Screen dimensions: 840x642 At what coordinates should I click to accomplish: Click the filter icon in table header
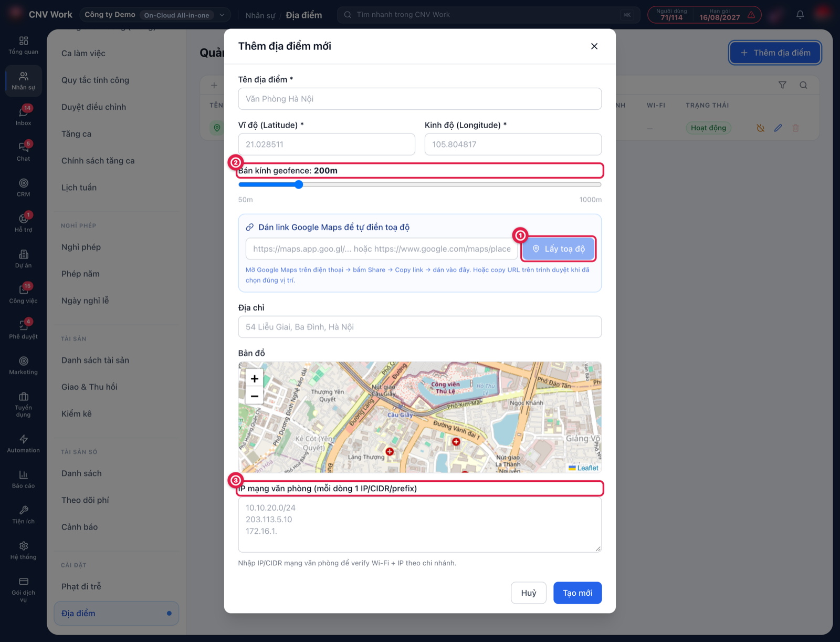[782, 85]
